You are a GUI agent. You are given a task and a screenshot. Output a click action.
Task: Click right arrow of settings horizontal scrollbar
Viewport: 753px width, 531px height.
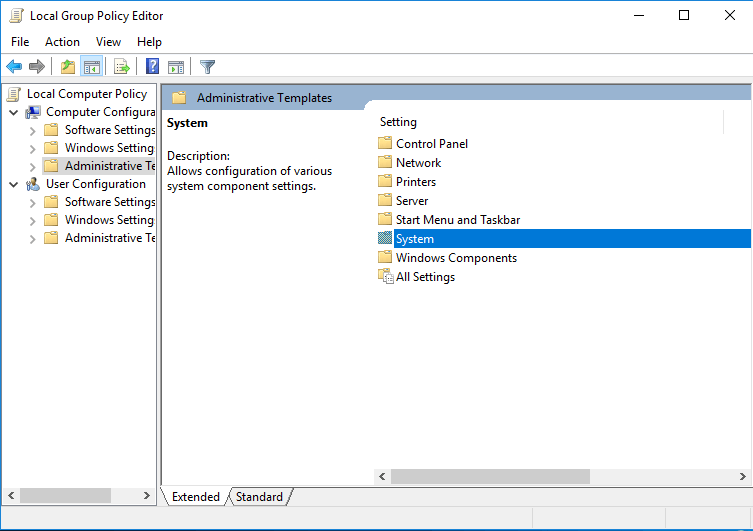pyautogui.click(x=742, y=476)
